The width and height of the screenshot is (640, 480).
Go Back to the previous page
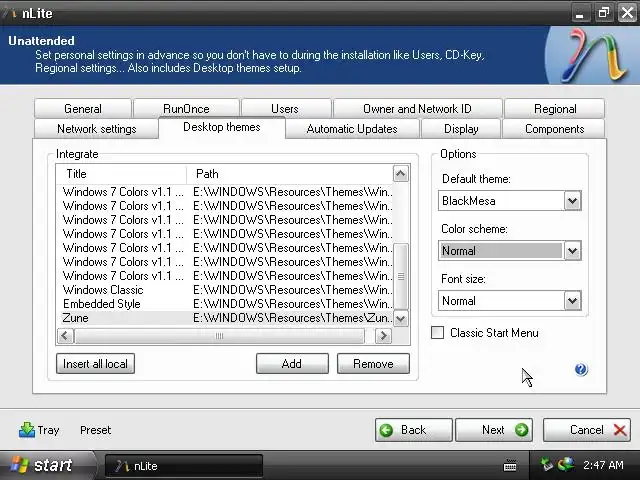(x=413, y=430)
